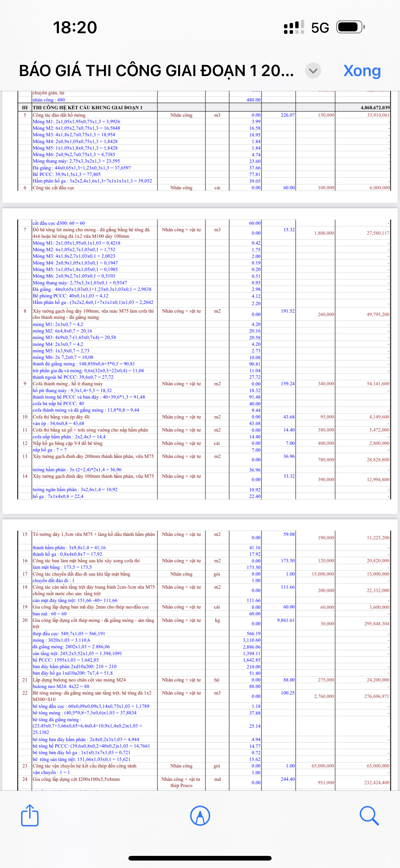This screenshot has width=400, height=868.
Task: Select row 21 Lắp dựng bulong neo text
Action: 79,680
